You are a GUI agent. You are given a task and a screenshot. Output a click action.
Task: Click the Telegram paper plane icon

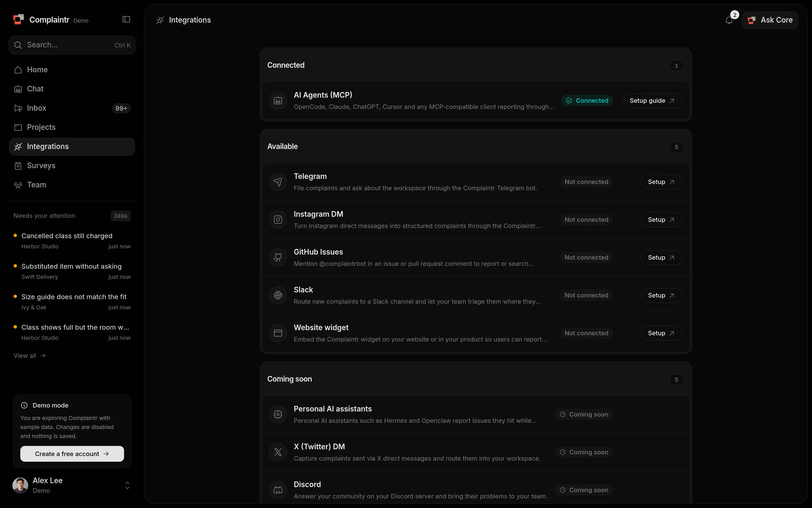tap(278, 182)
